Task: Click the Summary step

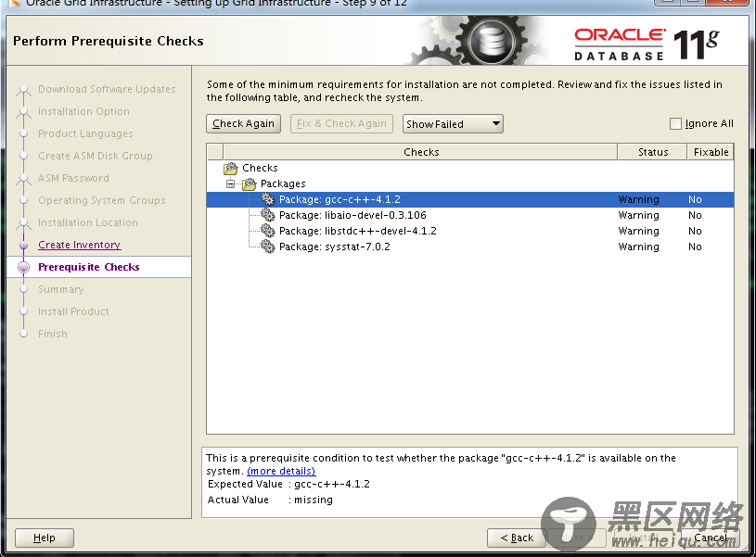Action: point(60,289)
